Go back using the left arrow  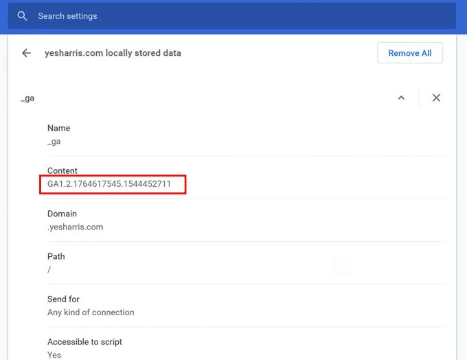pos(26,53)
